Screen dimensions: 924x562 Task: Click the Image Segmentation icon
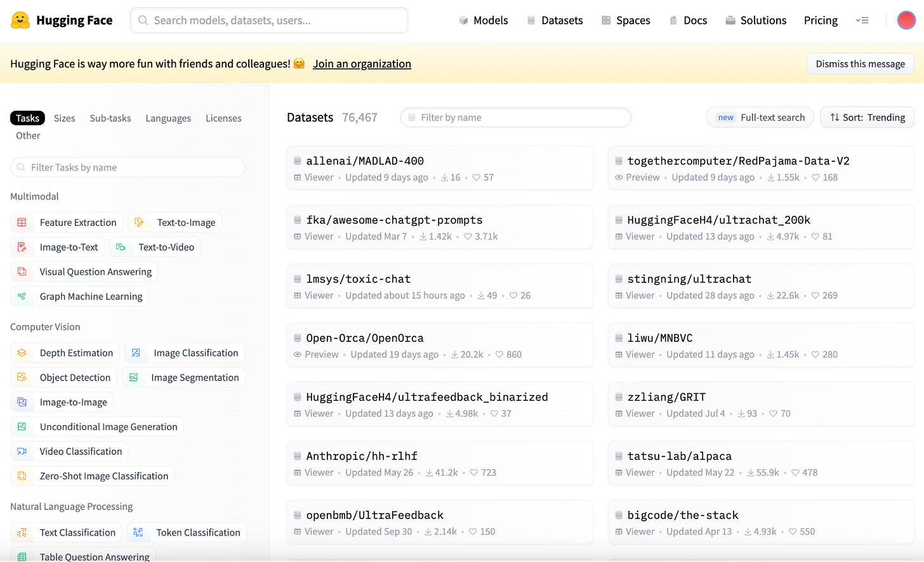(x=133, y=377)
